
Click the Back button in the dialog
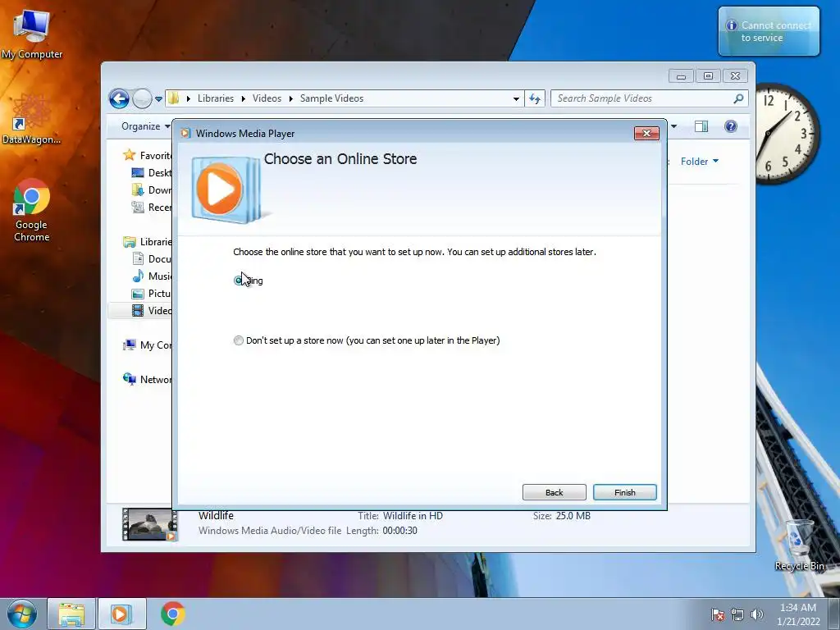click(554, 492)
